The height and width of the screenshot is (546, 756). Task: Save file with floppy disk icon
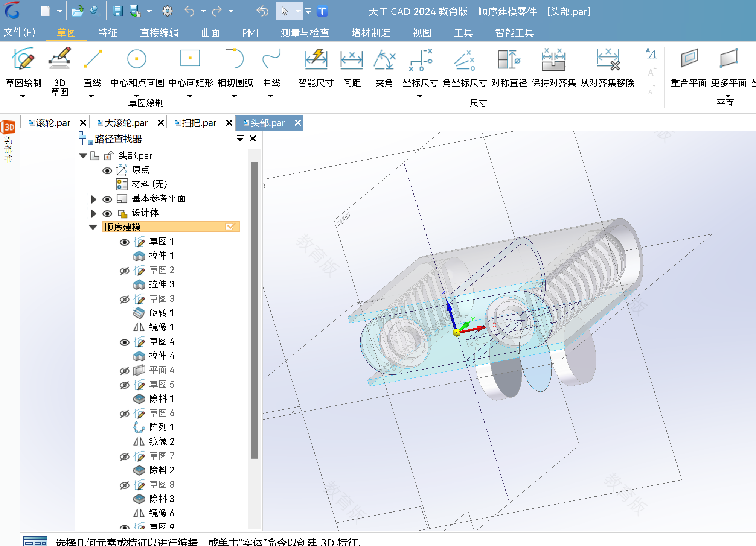[117, 11]
